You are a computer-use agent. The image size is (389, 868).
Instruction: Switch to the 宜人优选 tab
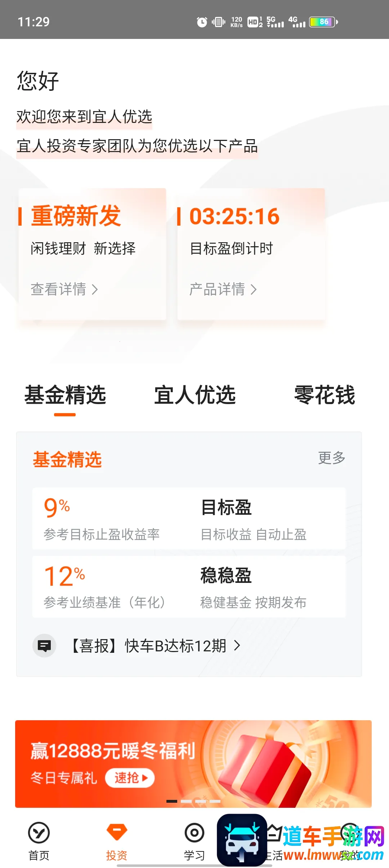tap(195, 395)
